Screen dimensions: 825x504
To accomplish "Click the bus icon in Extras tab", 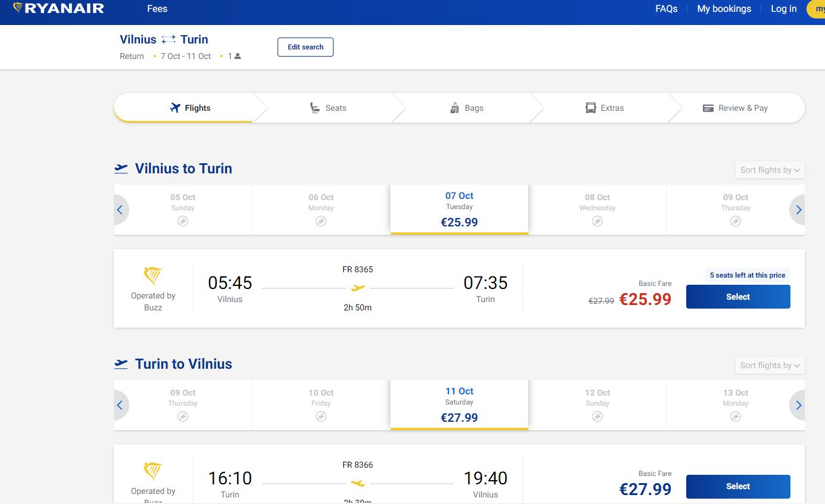I will (x=591, y=108).
